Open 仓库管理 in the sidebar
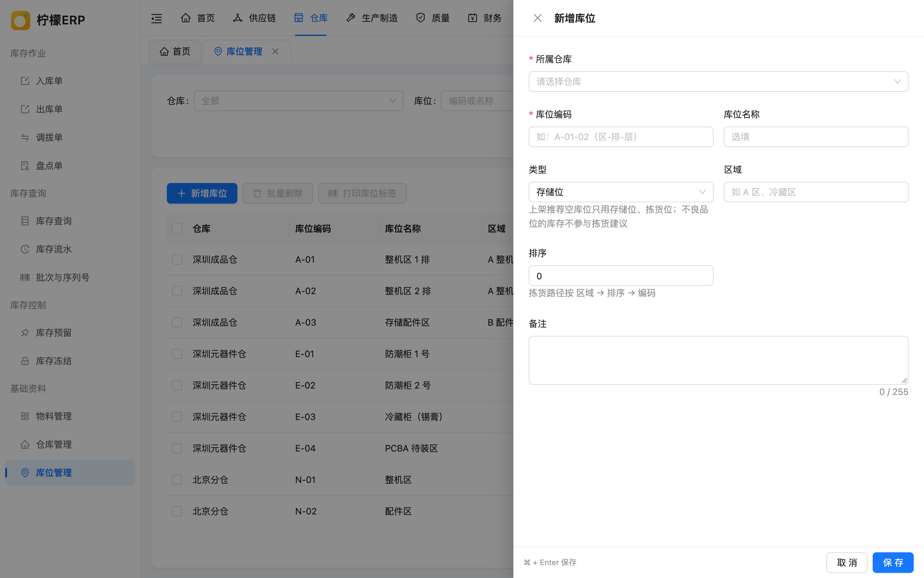The width and height of the screenshot is (924, 578). [70, 444]
